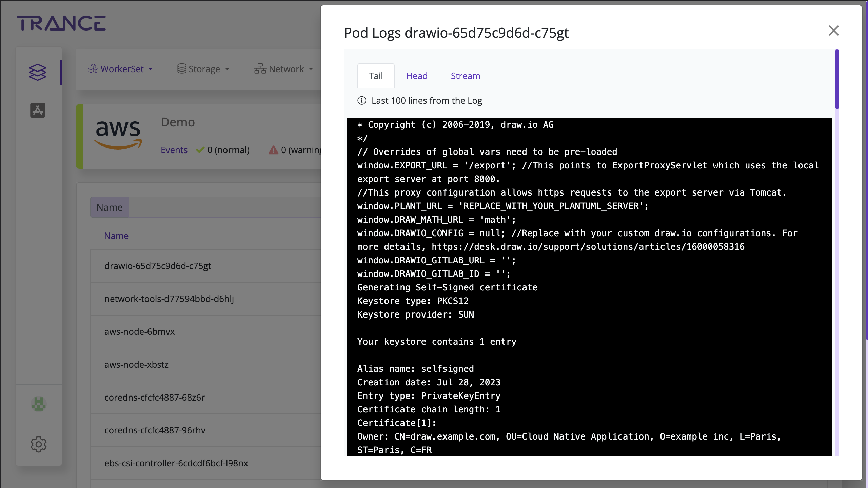Click the AWS provider logo
868x488 pixels.
click(118, 135)
